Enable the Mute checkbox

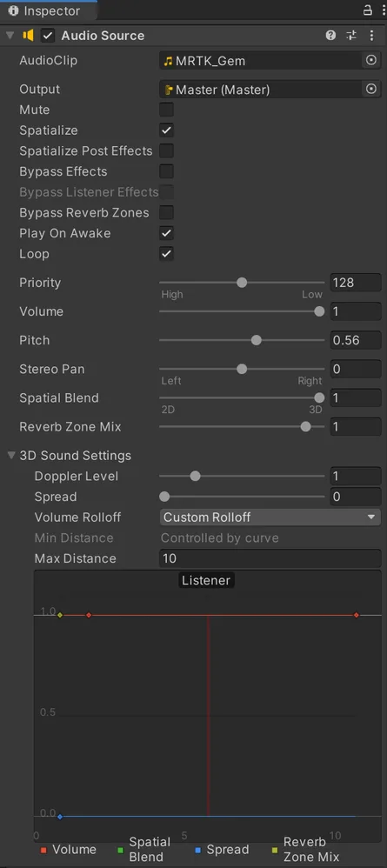click(166, 110)
